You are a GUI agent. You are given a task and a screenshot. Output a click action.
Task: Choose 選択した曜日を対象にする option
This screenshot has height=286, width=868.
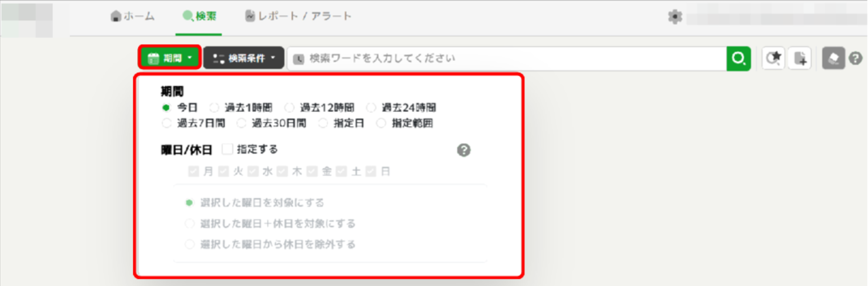point(190,203)
